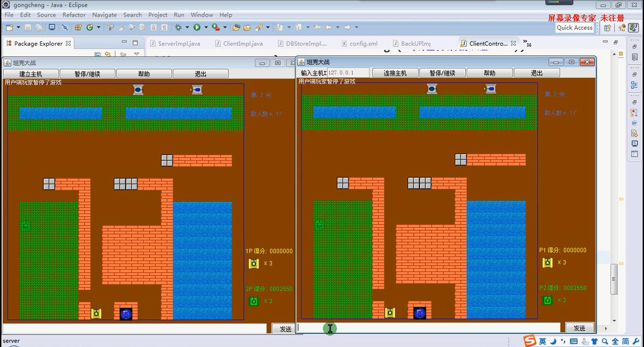Click the Outline view icon in right trim
The width and height of the screenshot is (644, 347).
[x=634, y=85]
